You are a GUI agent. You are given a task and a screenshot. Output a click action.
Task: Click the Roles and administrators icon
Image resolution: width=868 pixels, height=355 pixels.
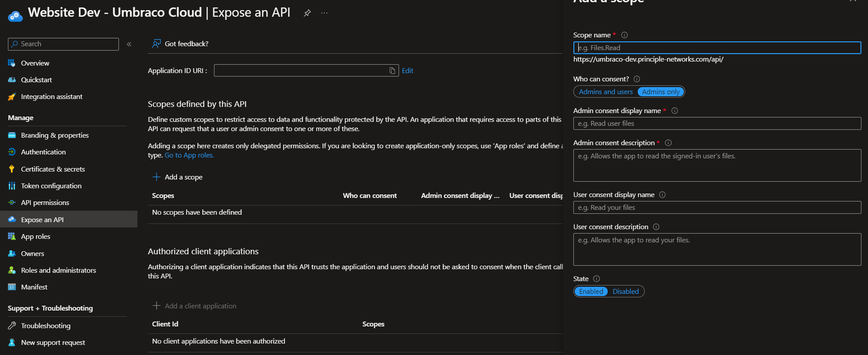[x=12, y=271]
